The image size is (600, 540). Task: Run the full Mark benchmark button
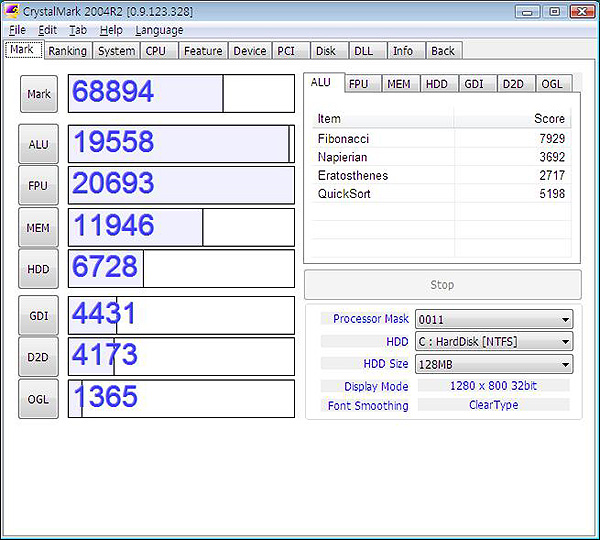pyautogui.click(x=39, y=94)
